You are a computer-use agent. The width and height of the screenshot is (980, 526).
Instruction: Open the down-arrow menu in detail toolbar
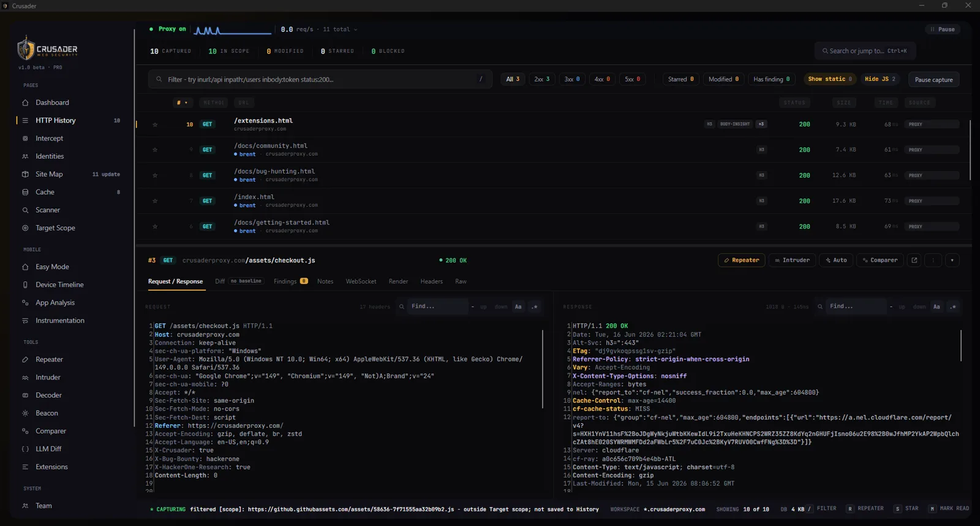(x=952, y=261)
